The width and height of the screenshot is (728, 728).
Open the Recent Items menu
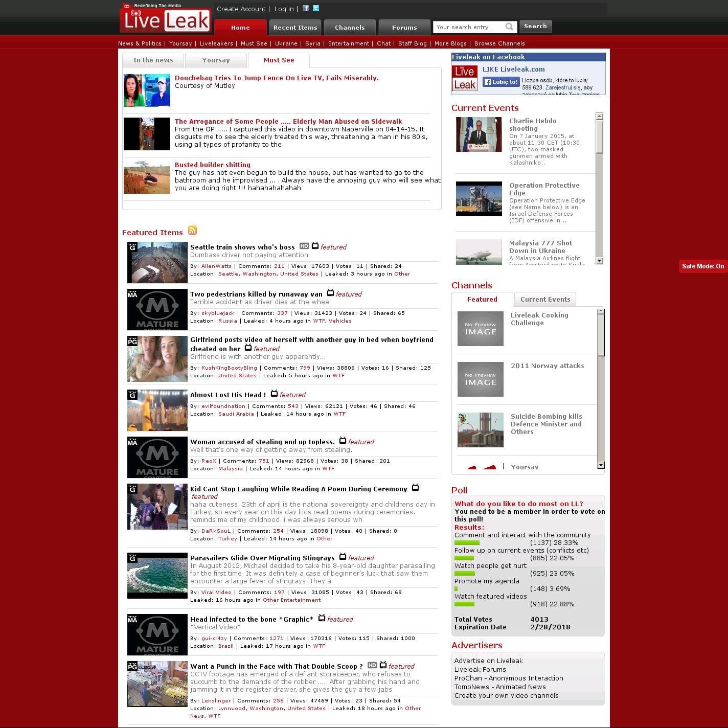click(x=295, y=28)
